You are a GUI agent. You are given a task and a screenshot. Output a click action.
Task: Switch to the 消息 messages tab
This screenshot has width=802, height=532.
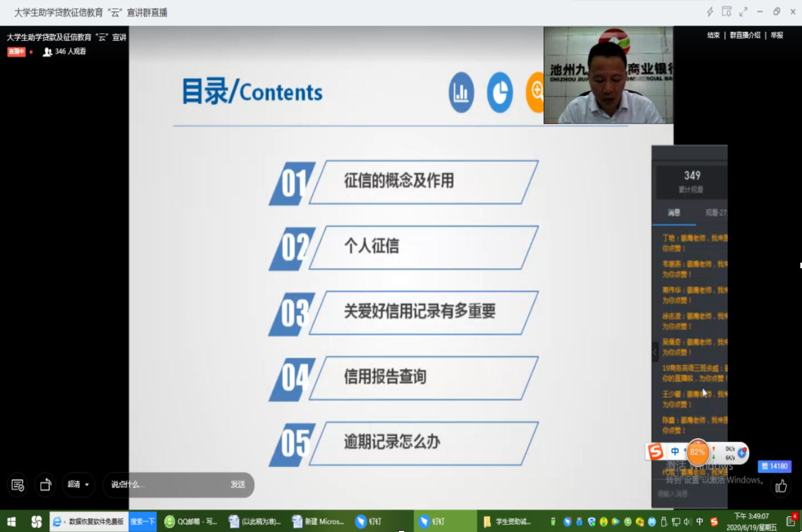click(x=674, y=213)
